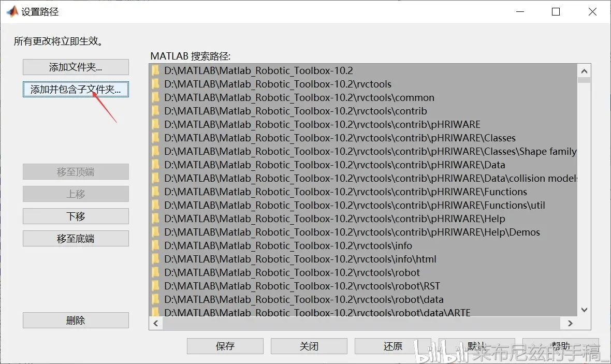This screenshot has height=364, width=611.
Task: Click the disabled 上移 button
Action: [76, 194]
